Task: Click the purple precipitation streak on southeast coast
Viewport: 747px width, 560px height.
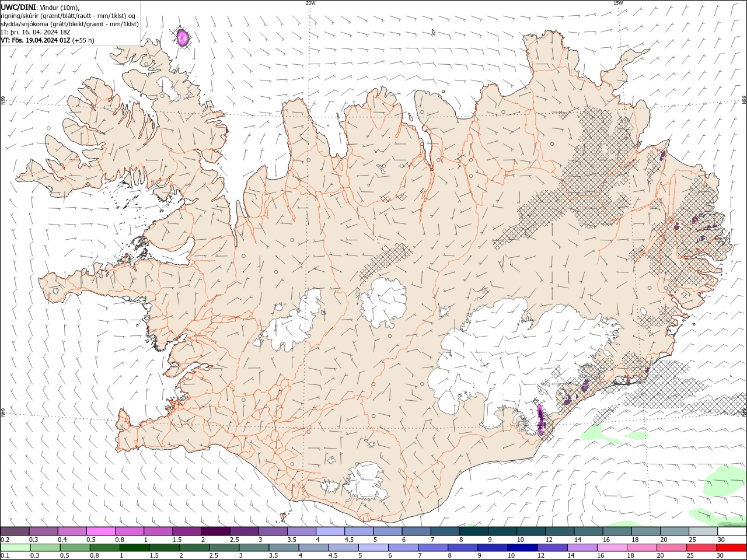Action: click(540, 419)
